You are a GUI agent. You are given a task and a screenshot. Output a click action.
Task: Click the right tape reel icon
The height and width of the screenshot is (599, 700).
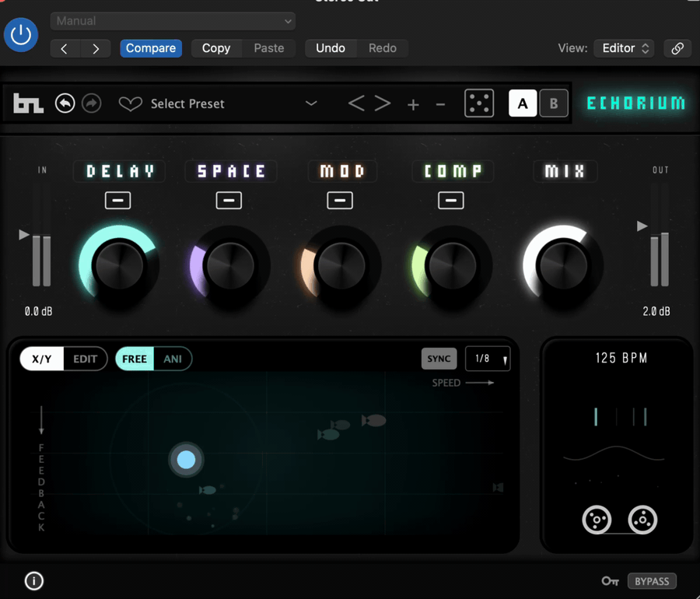[x=642, y=520]
